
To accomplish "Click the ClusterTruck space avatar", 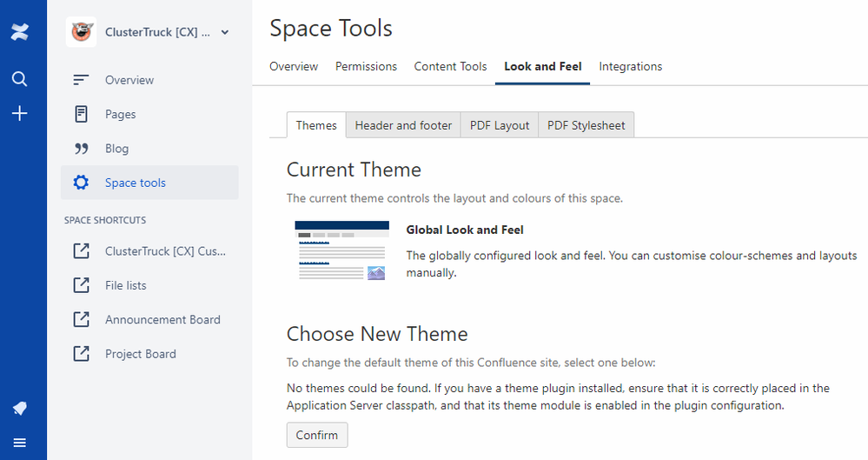I will coord(81,32).
